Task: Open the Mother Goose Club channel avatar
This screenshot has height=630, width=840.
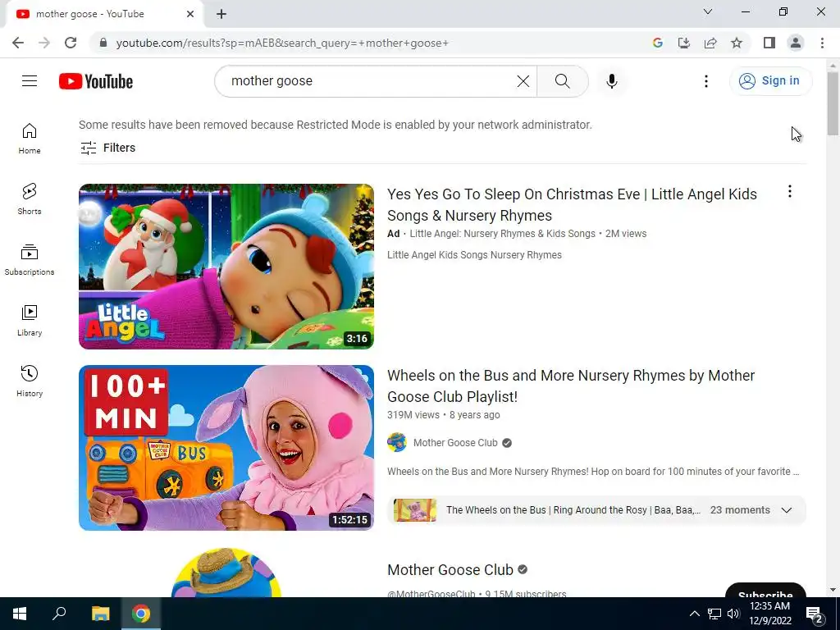Action: pyautogui.click(x=397, y=442)
